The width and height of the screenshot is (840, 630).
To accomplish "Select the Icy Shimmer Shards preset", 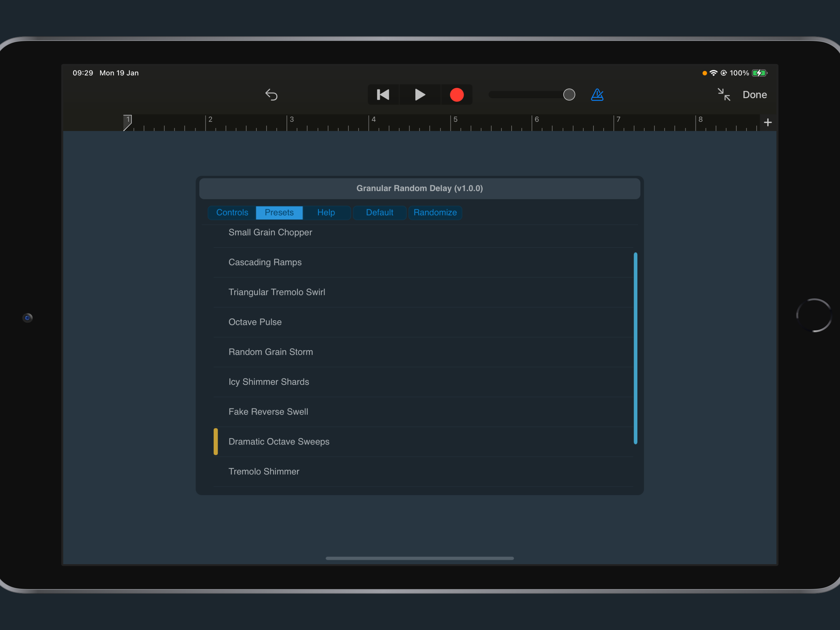I will click(x=423, y=382).
